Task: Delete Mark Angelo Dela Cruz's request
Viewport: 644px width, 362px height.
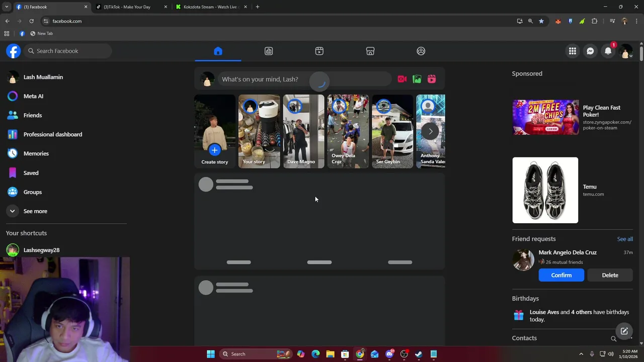Action: [610, 275]
